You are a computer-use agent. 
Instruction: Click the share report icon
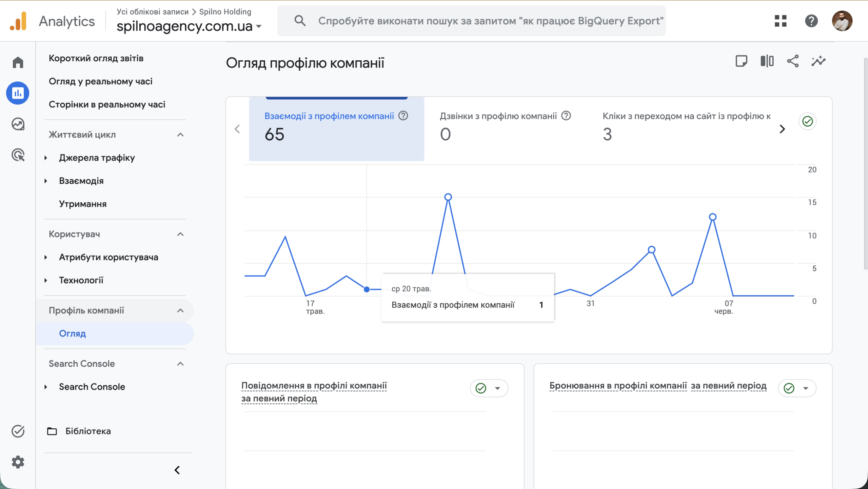point(793,61)
